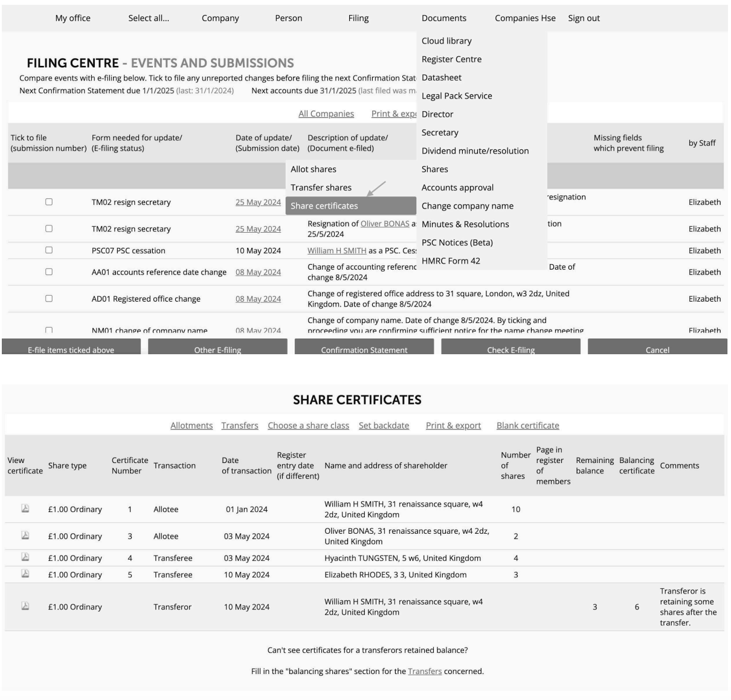Click Check E-filing button

click(510, 347)
